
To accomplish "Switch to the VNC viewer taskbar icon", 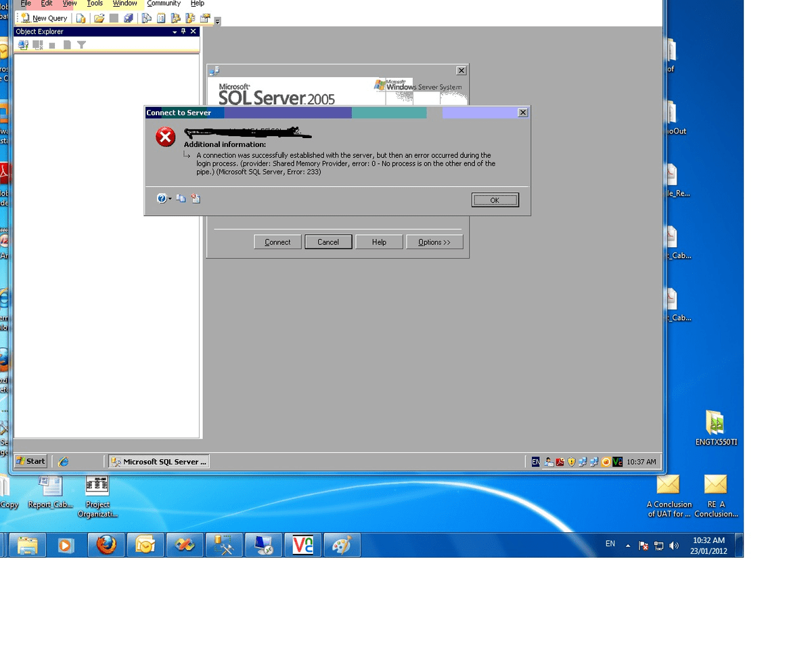I will pyautogui.click(x=302, y=545).
